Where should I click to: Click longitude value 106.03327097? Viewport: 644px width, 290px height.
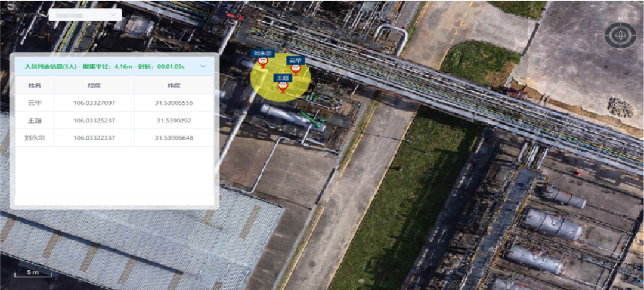94,103
